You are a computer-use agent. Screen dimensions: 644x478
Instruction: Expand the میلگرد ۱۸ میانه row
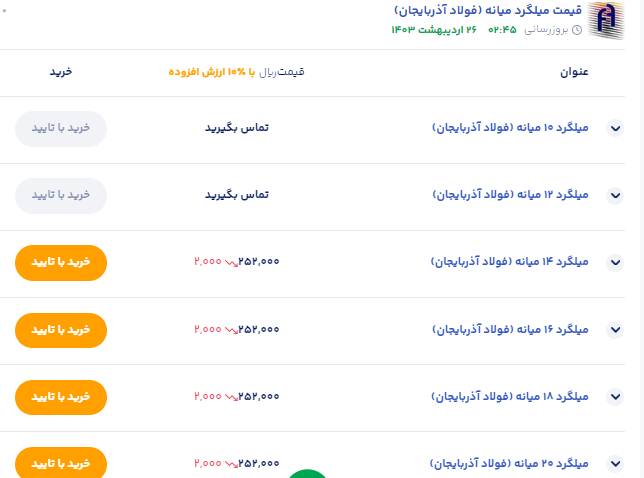click(x=616, y=397)
